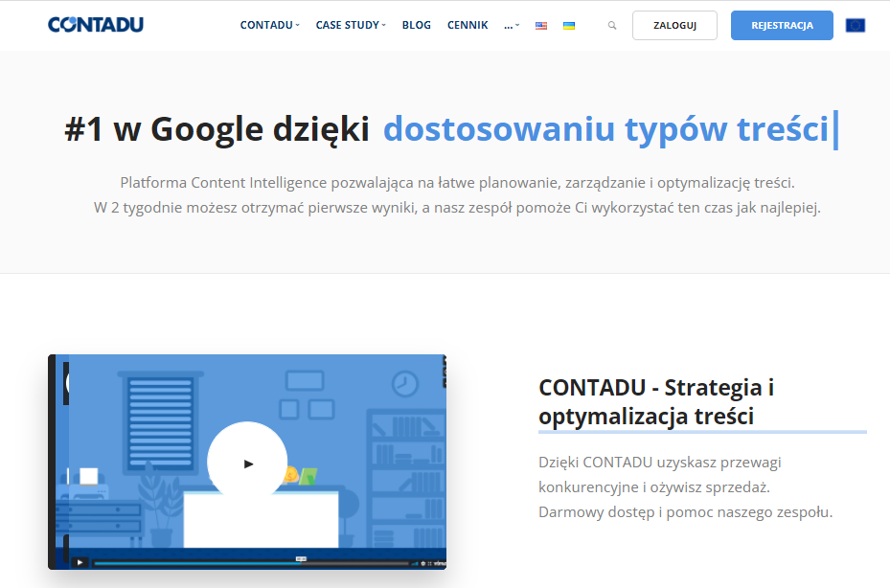Viewport: 890px width, 588px height.
Task: Adjust the video volume bars
Action: click(415, 564)
